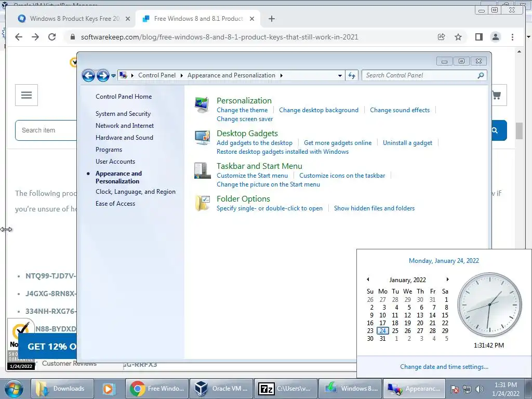Viewport: 532px width, 399px height.
Task: Click the refresh icon in Control Panel address bar
Action: pos(352,75)
